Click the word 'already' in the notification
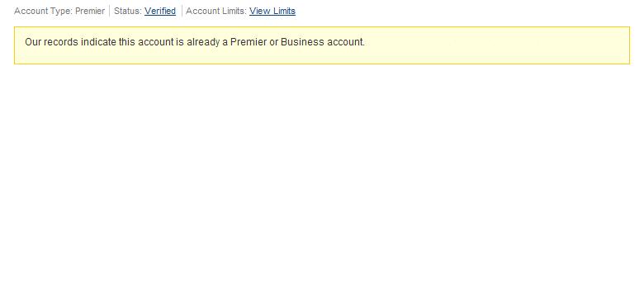 (203, 42)
